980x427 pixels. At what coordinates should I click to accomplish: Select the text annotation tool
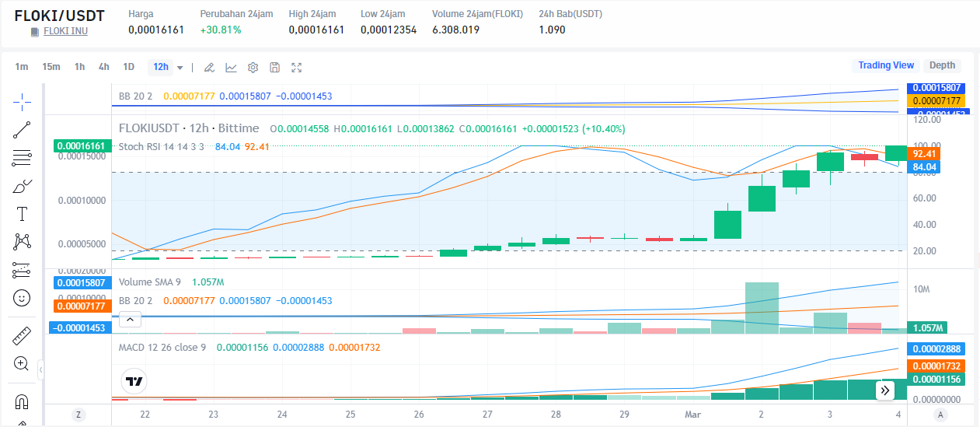tap(22, 214)
